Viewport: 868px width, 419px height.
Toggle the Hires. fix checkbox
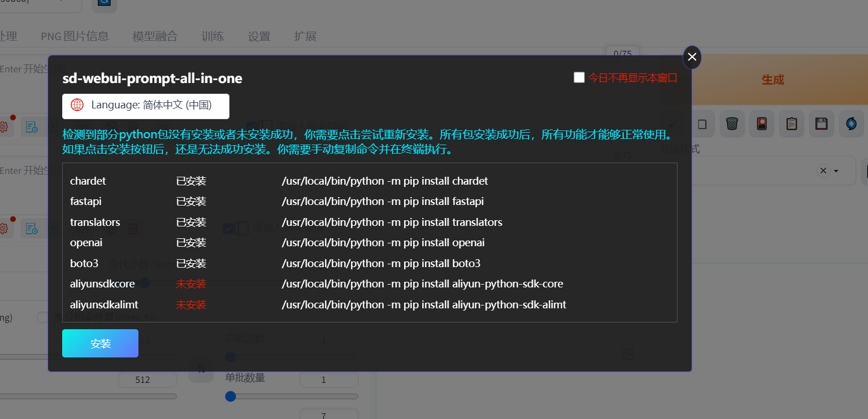[x=42, y=317]
